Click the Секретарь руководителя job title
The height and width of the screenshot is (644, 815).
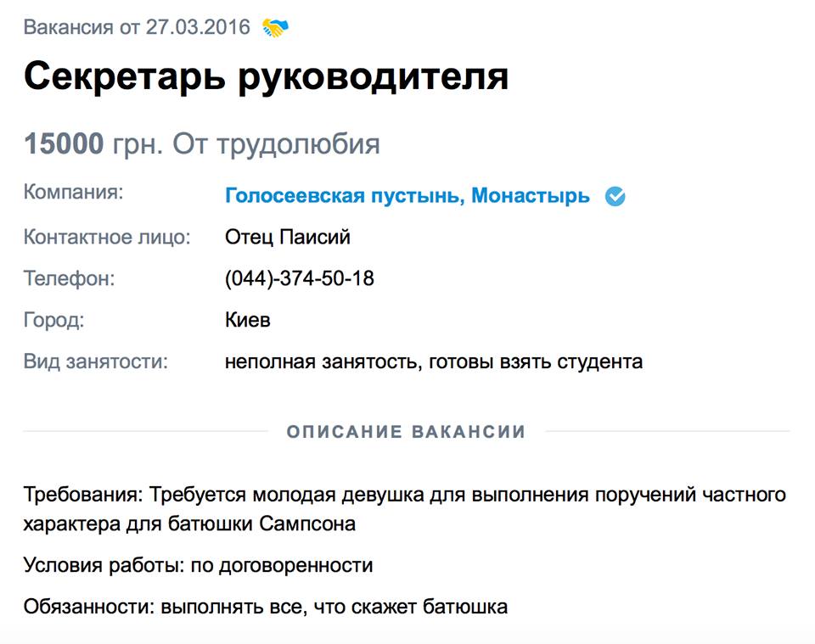coord(266,76)
